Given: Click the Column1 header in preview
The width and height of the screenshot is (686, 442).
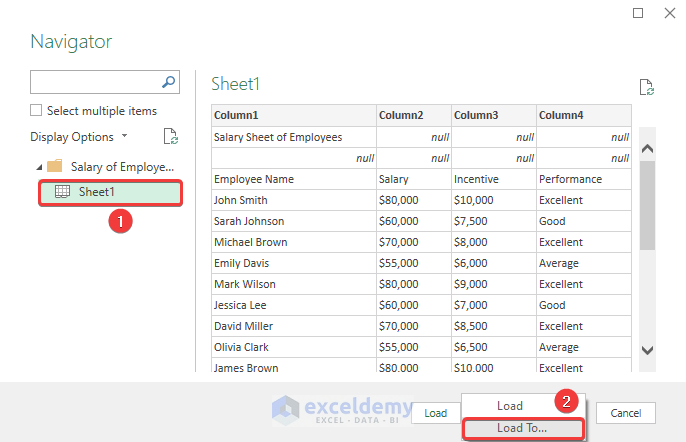Looking at the screenshot, I should click(x=293, y=115).
